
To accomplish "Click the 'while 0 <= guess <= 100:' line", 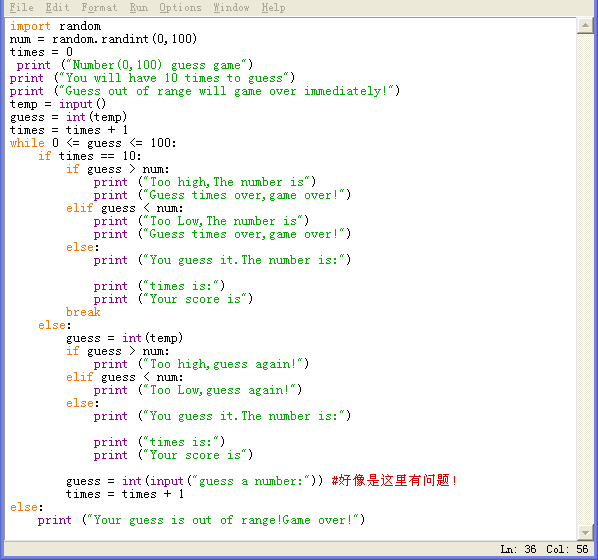I will [93, 143].
